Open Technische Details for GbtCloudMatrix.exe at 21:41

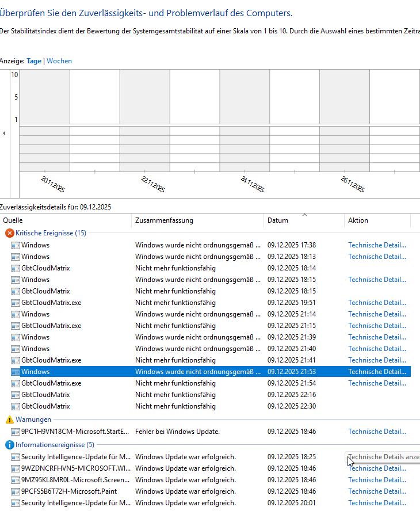pos(377,360)
